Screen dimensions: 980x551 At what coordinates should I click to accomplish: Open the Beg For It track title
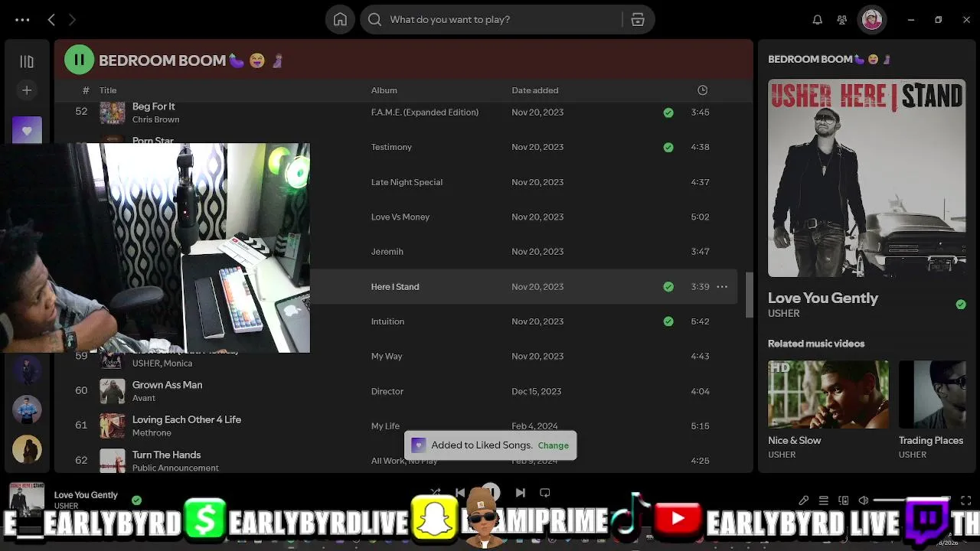pyautogui.click(x=153, y=106)
